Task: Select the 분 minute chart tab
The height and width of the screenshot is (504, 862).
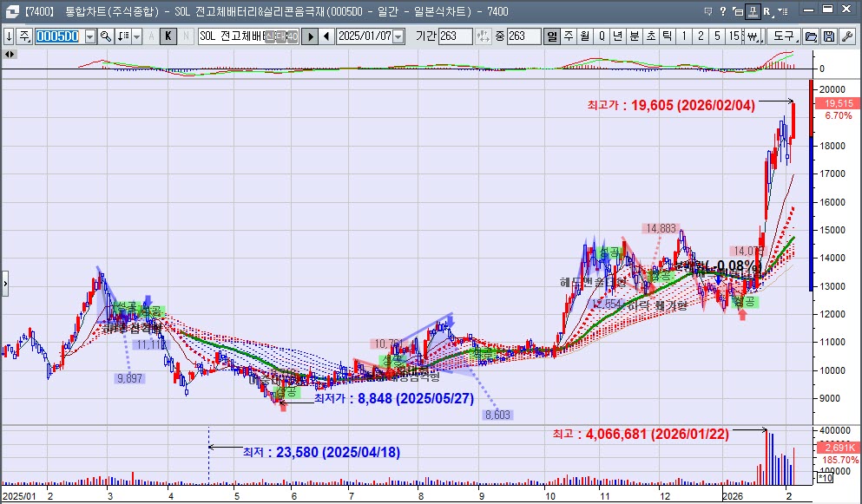Action: tap(634, 36)
